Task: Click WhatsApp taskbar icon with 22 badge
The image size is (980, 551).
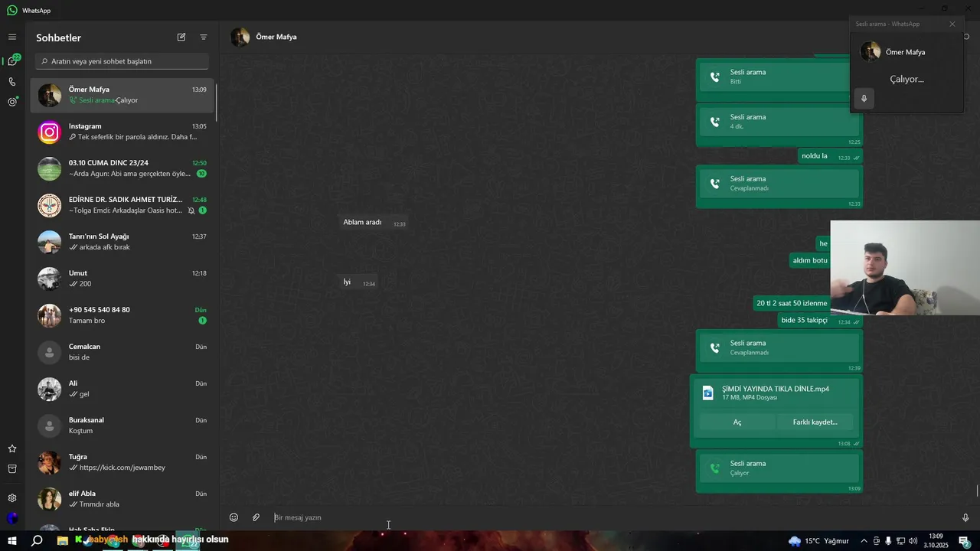Action: [188, 540]
